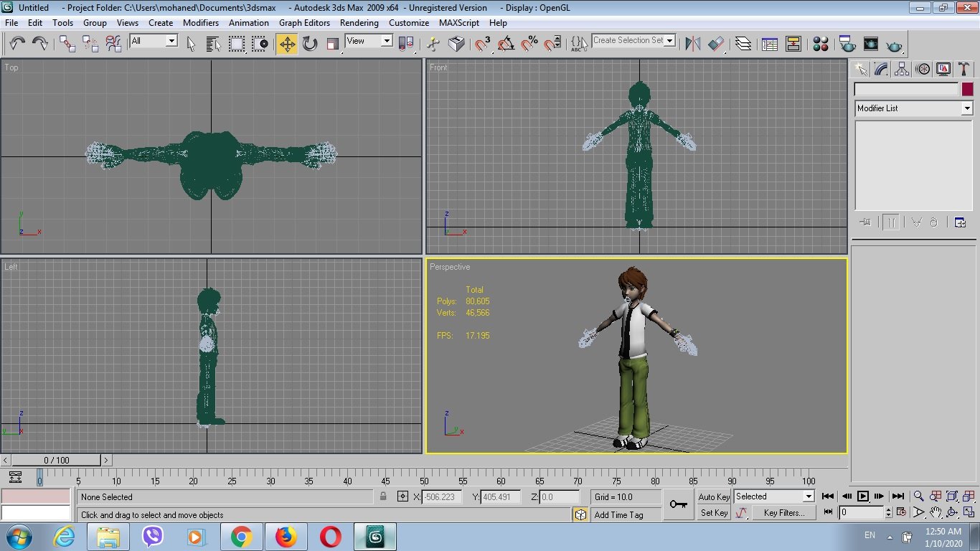Open the Render Setup dialog

[847, 44]
